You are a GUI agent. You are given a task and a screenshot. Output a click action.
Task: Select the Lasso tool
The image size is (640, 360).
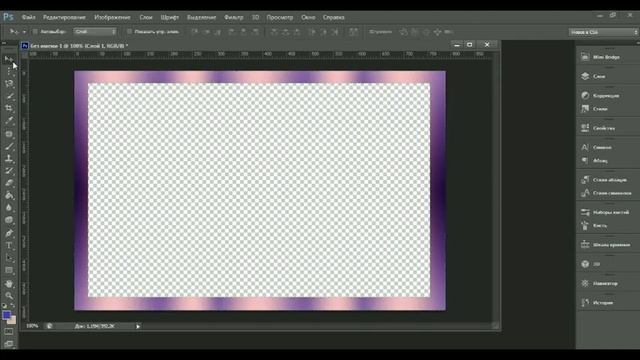point(9,84)
